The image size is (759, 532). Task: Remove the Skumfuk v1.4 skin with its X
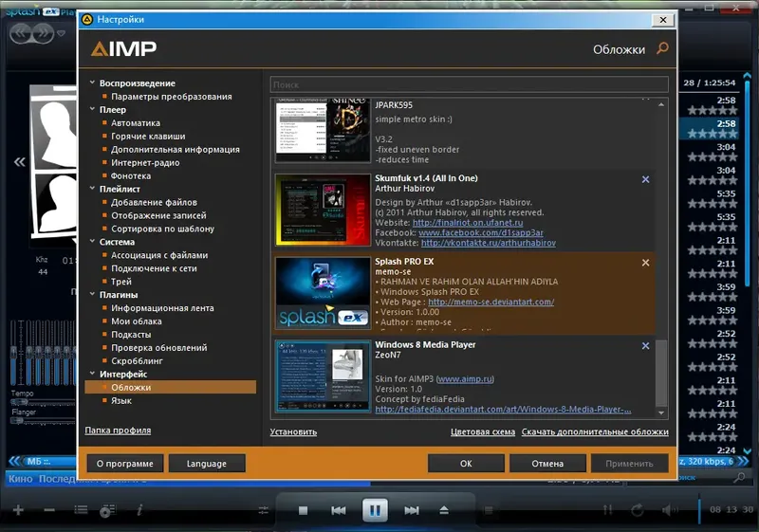tap(646, 179)
